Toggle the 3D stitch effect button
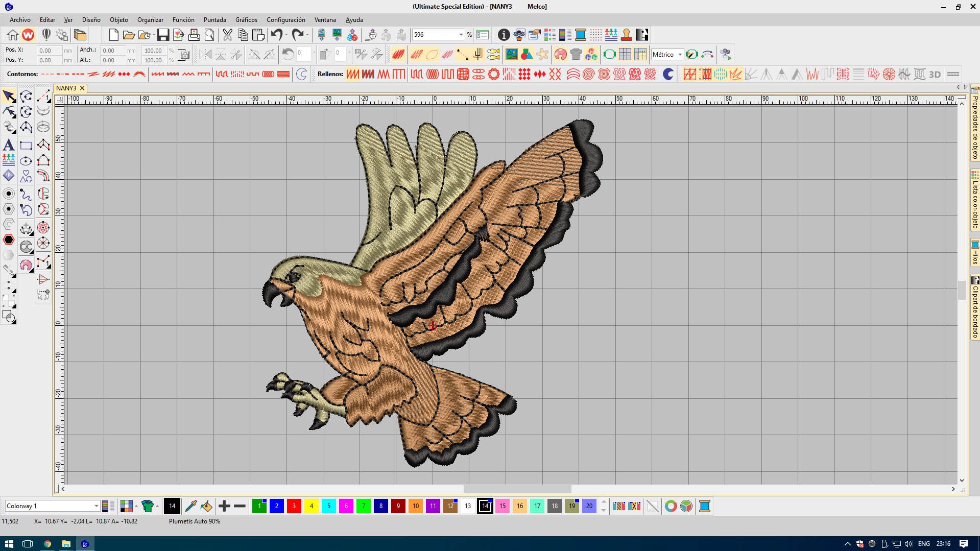Screen dimensions: 980x551 [x=935, y=75]
